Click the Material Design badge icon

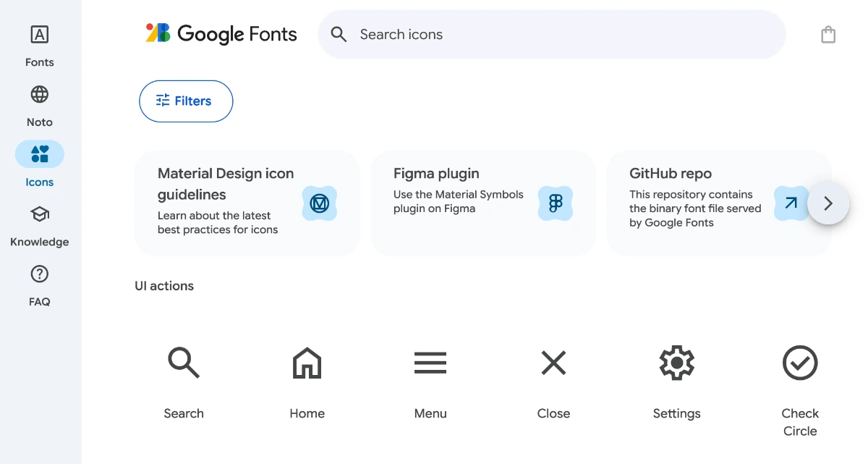click(x=319, y=203)
